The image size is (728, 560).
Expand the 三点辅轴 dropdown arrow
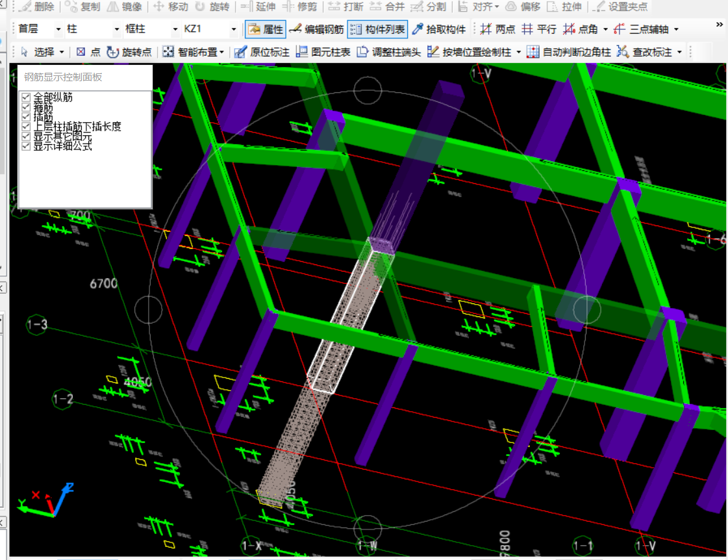[x=676, y=29]
